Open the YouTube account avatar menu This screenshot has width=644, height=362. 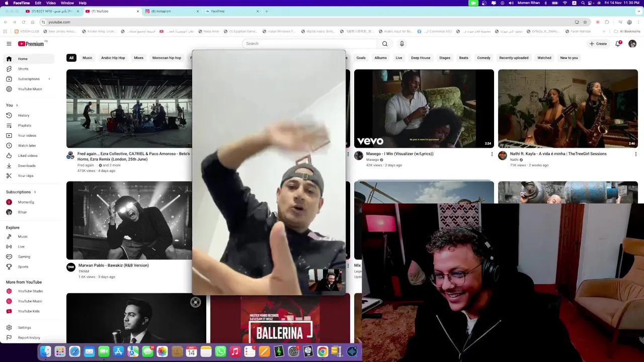pos(632,44)
